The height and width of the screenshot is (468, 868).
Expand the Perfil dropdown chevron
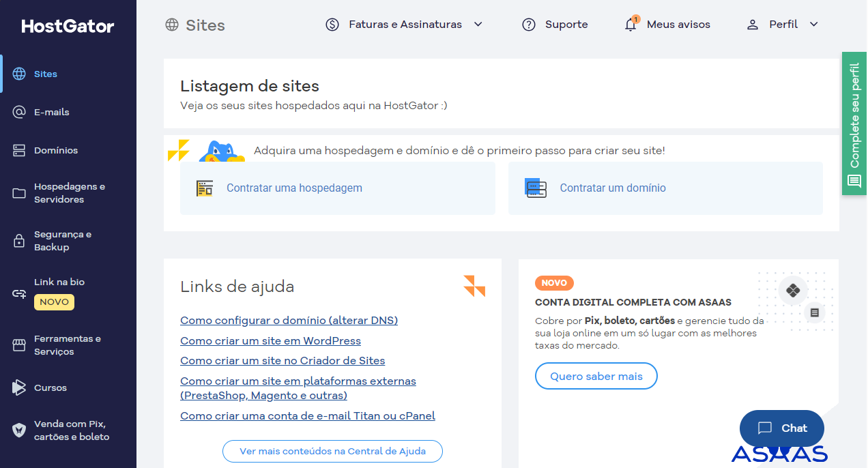point(813,25)
